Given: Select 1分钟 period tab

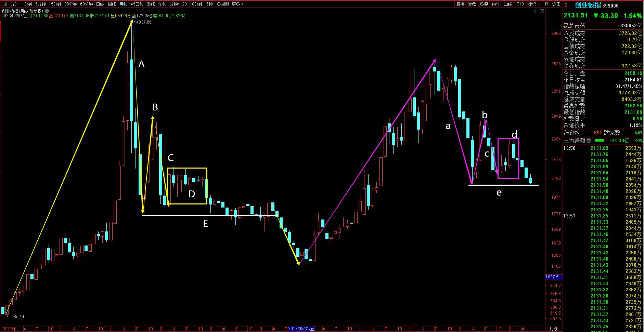Looking at the screenshot, I should coord(27,4).
